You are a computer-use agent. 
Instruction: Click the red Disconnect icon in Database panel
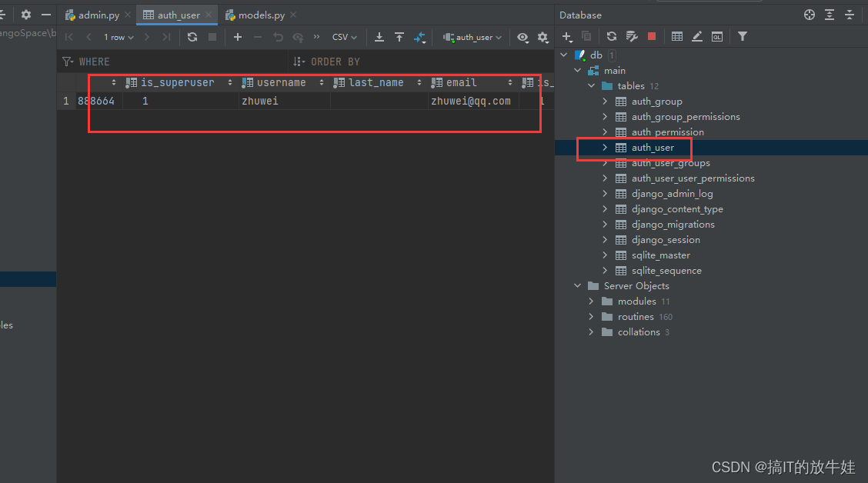click(652, 36)
